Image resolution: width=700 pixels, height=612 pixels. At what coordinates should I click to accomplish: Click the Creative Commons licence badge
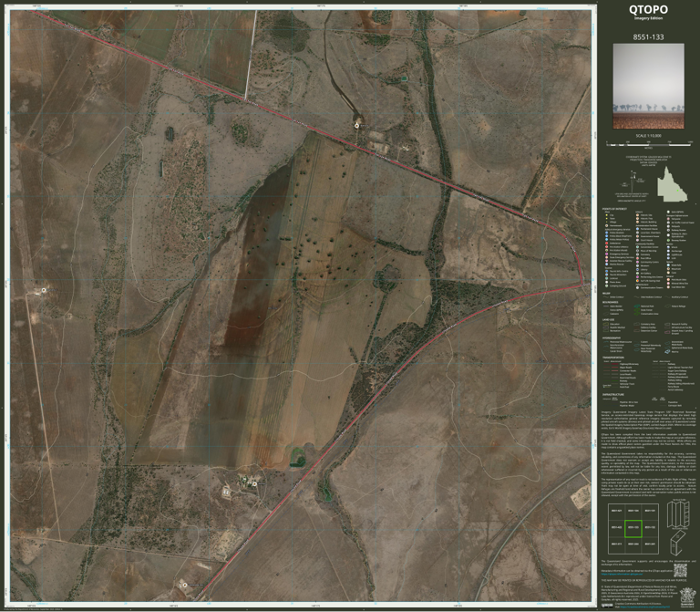point(607,606)
